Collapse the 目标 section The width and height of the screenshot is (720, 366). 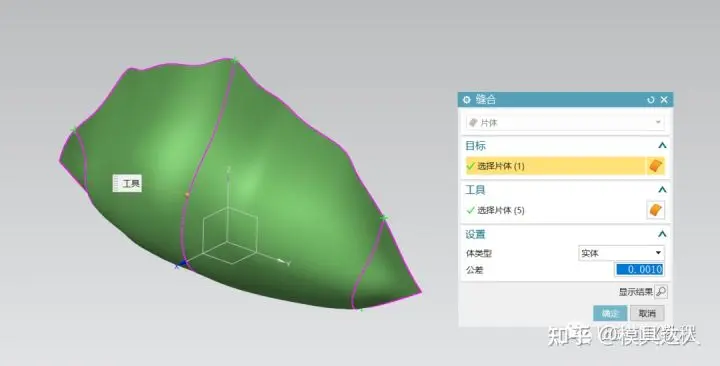pos(662,146)
